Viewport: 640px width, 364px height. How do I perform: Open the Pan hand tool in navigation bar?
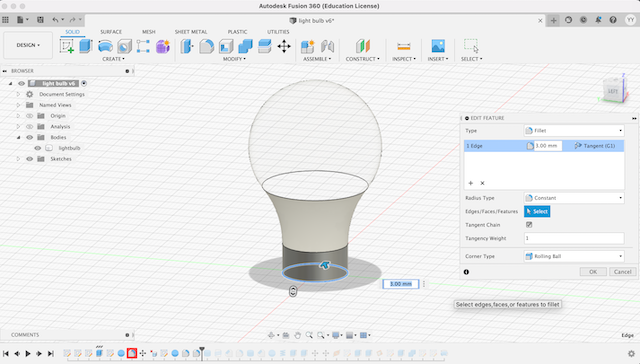[298, 335]
